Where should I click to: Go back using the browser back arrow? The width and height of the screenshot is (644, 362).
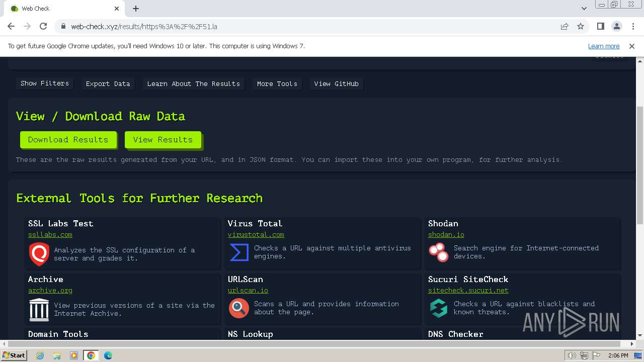11,26
